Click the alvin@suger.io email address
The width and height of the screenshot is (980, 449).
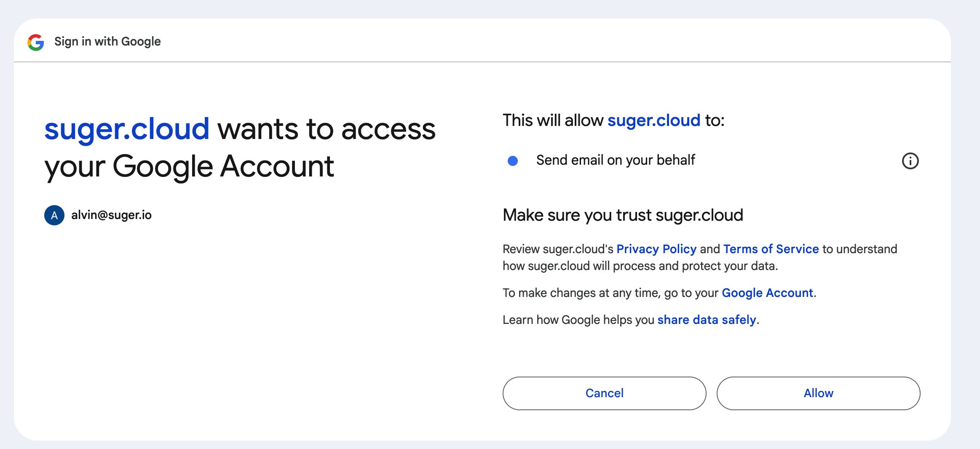click(111, 215)
